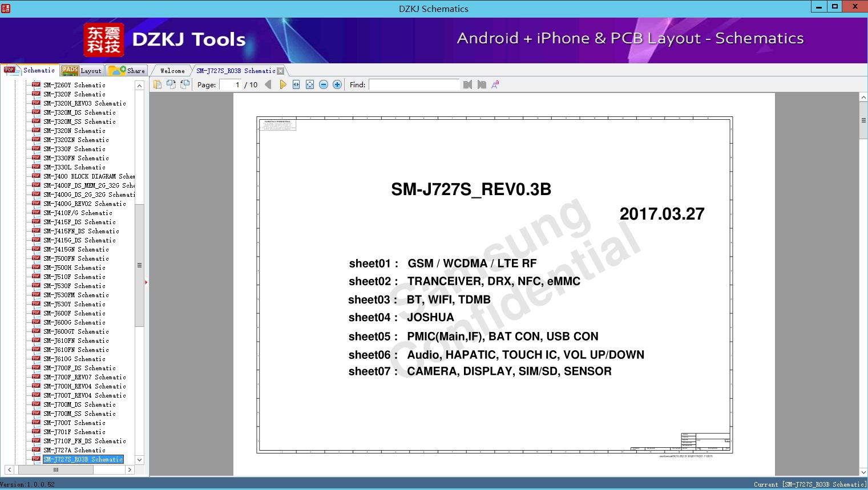Select the highlighted SM-J727S_R03B Schematic entry
The width and height of the screenshot is (868, 490).
pos(83,459)
